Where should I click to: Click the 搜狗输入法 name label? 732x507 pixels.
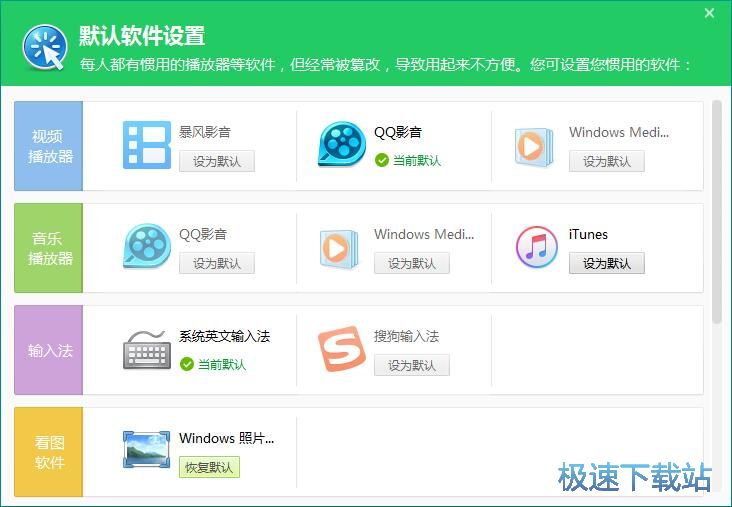406,336
